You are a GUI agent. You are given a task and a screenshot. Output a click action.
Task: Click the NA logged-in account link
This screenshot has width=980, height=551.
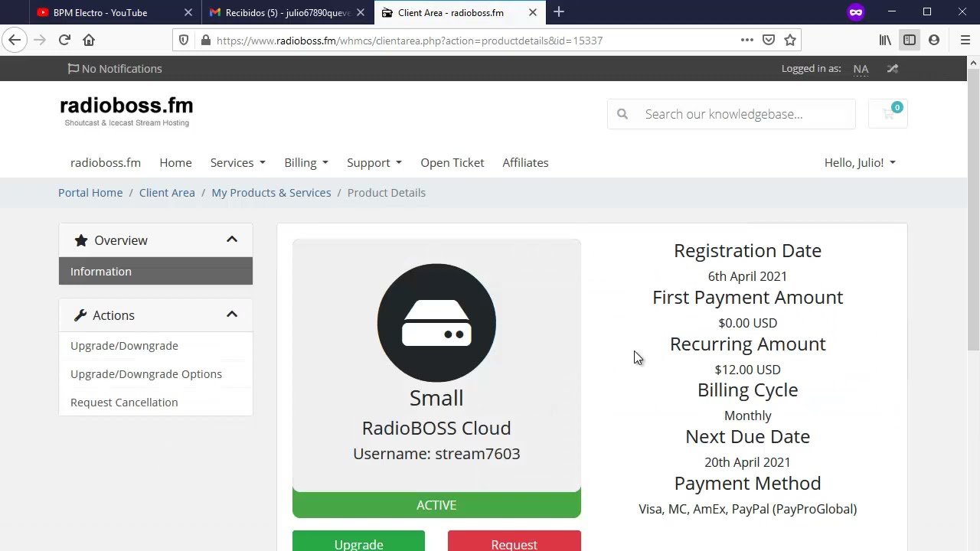pyautogui.click(x=861, y=69)
